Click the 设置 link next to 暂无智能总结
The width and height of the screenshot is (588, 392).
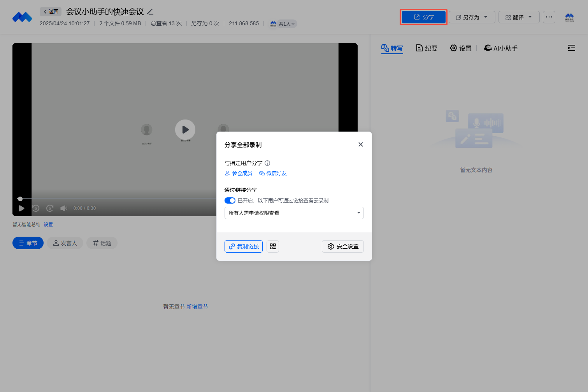(x=48, y=225)
